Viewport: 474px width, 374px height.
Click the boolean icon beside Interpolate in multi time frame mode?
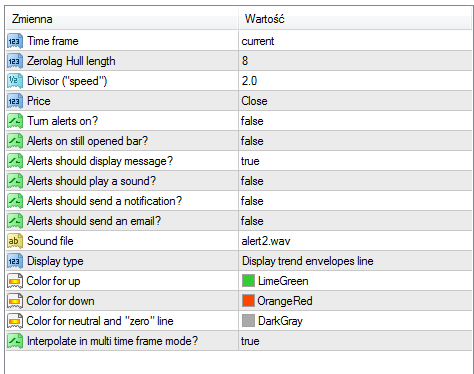coord(15,341)
